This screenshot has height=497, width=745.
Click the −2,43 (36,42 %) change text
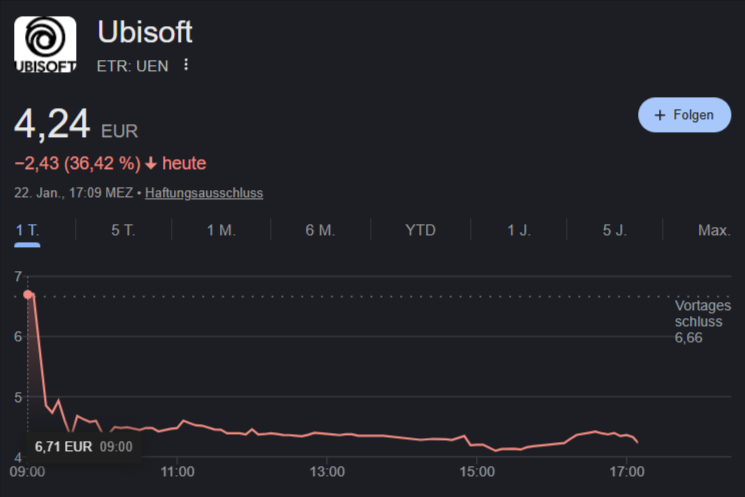[x=77, y=163]
